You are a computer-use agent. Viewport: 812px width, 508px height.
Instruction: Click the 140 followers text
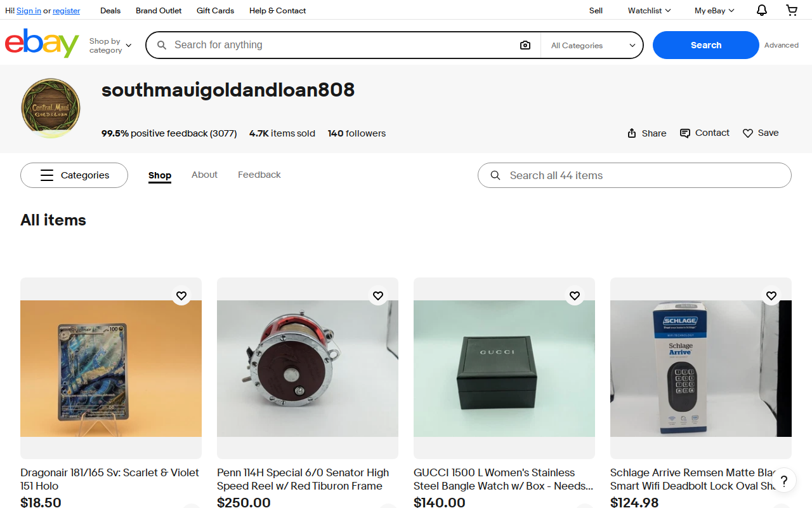click(x=357, y=133)
